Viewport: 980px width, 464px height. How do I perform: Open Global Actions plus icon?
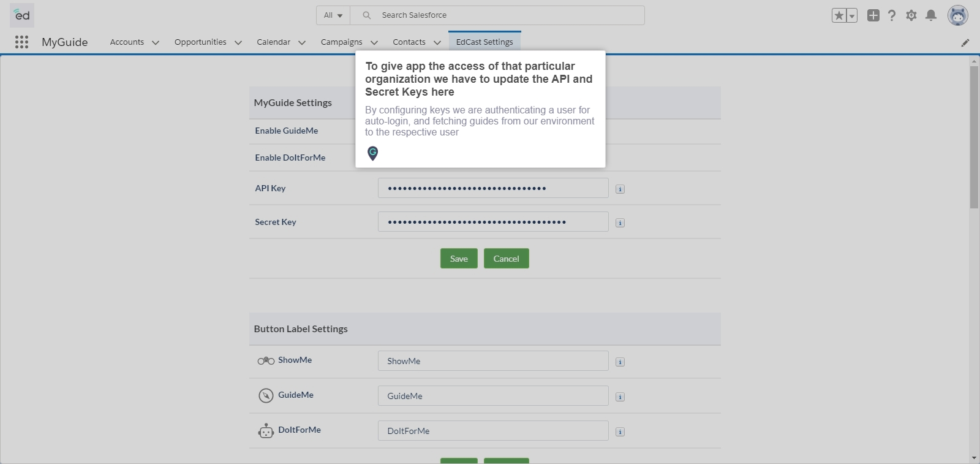pos(873,15)
